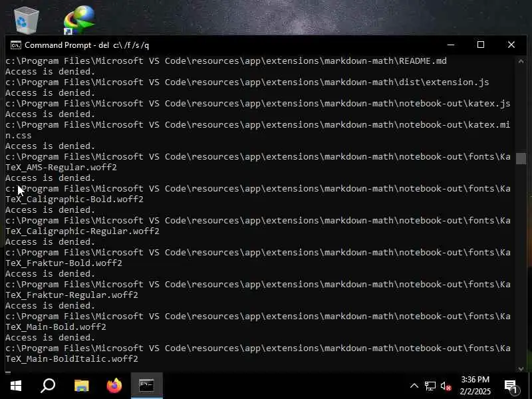
Task: Click 'Access is denied.' below TeX_Fraktur-Regular.woff2
Action: coord(51,306)
